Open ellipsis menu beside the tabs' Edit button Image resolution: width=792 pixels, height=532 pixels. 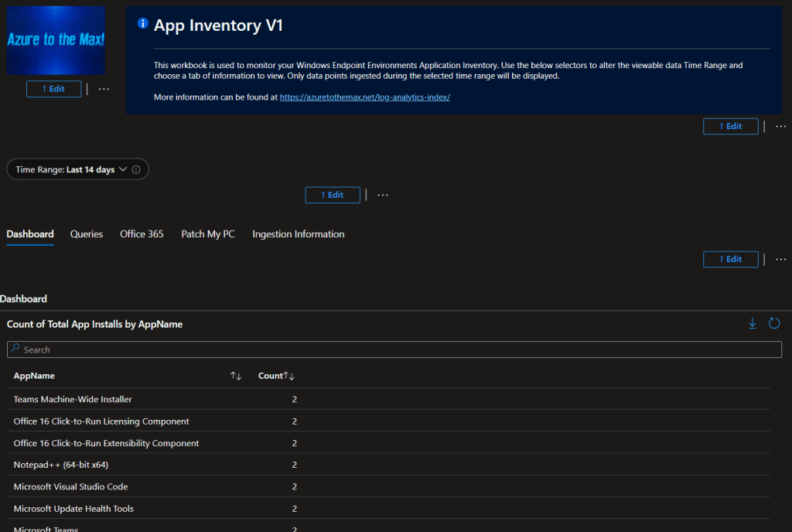click(x=780, y=259)
